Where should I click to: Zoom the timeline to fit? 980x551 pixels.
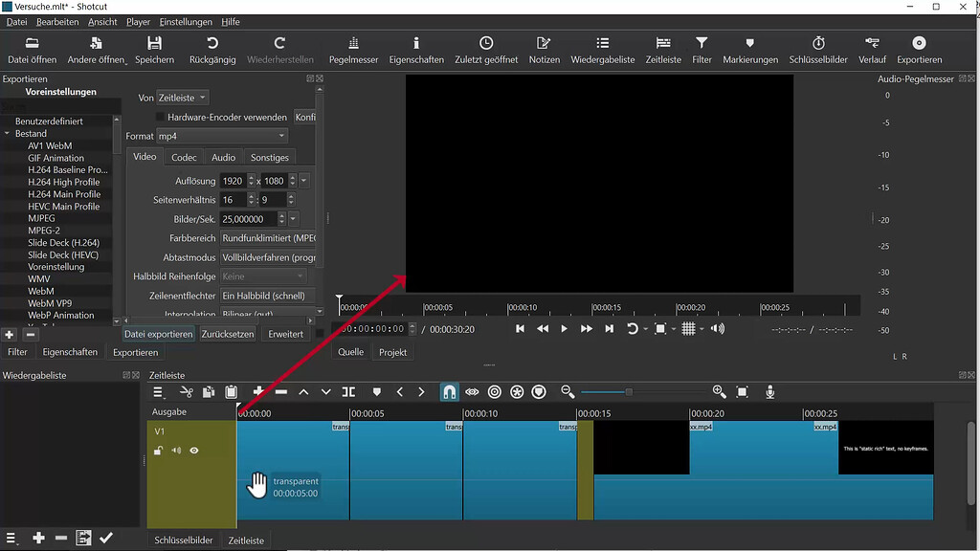click(x=742, y=391)
